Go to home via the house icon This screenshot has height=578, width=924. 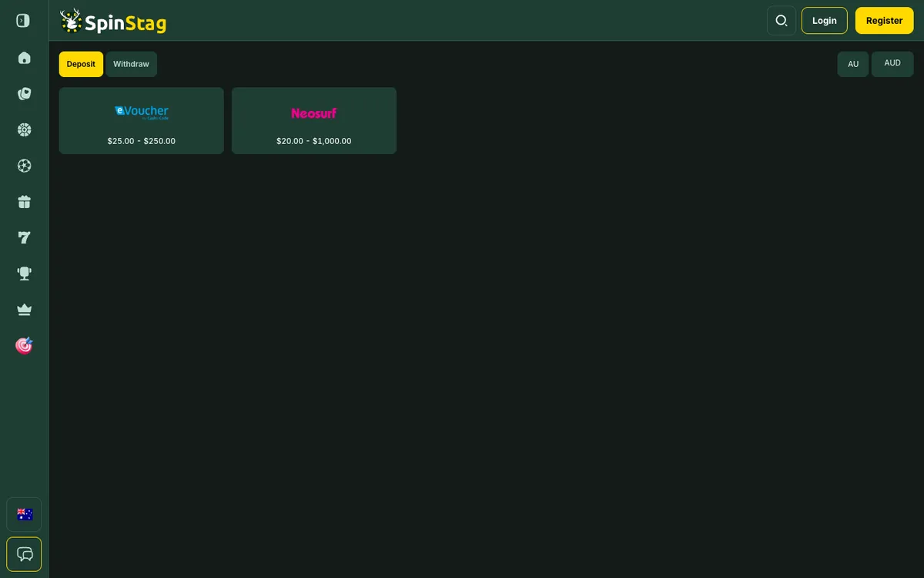(24, 58)
